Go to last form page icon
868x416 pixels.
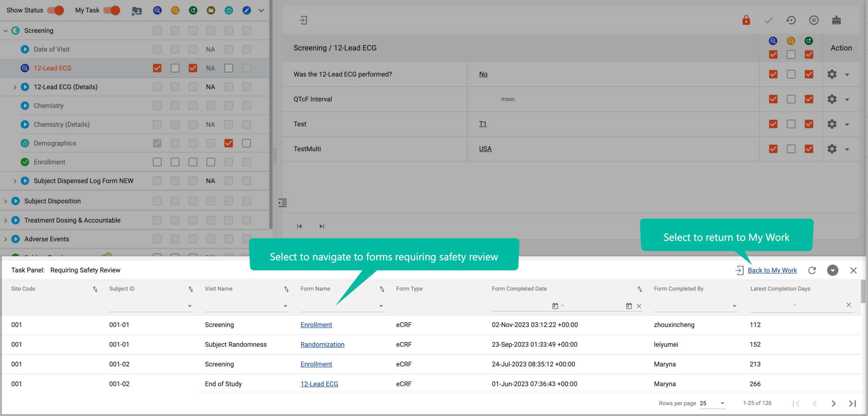(x=322, y=226)
